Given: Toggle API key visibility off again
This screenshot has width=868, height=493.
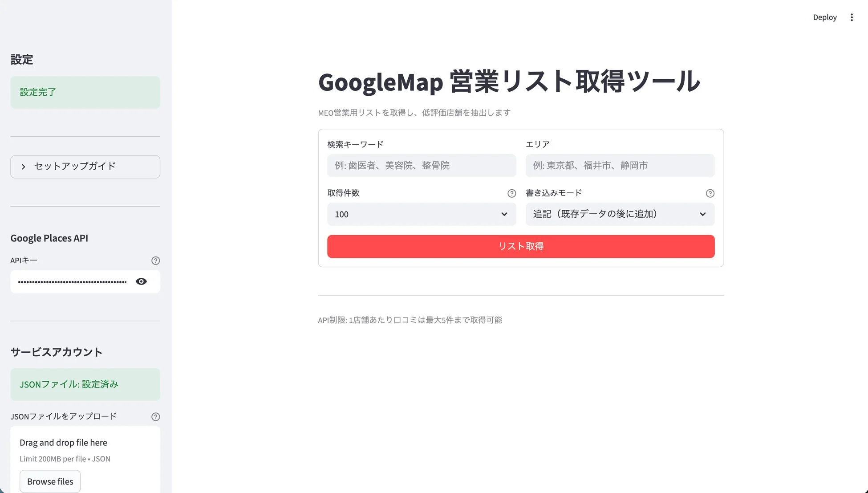Looking at the screenshot, I should point(141,281).
